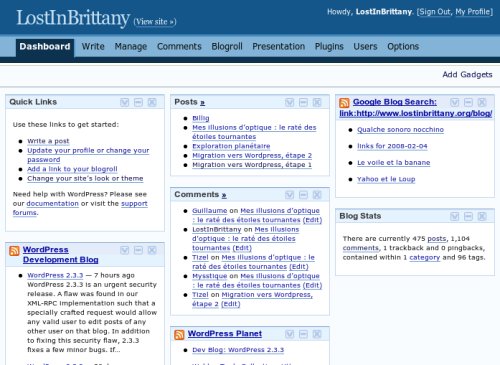Open the documentation link

[53, 204]
